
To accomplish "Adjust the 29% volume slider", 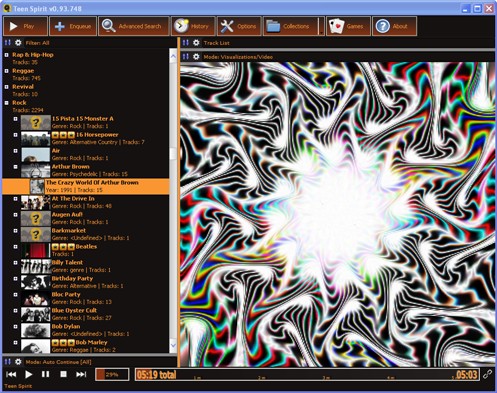I will 112,374.
